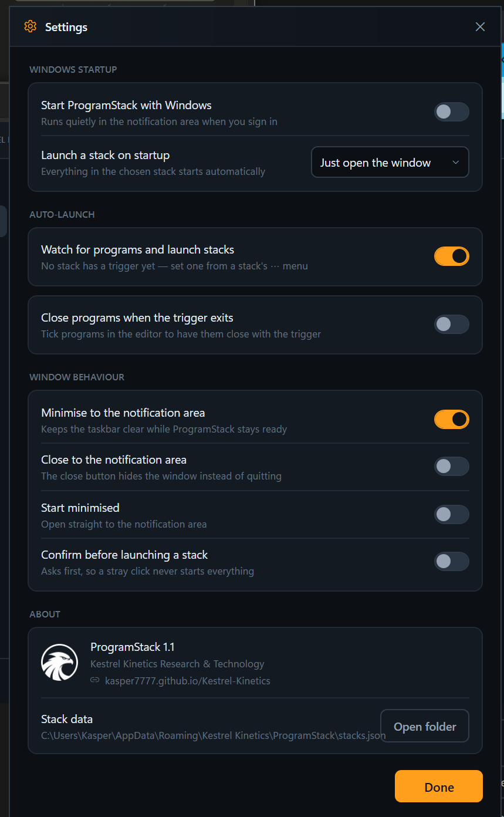Enable Start ProgramStack with Windows
The width and height of the screenshot is (504, 817).
coord(451,112)
